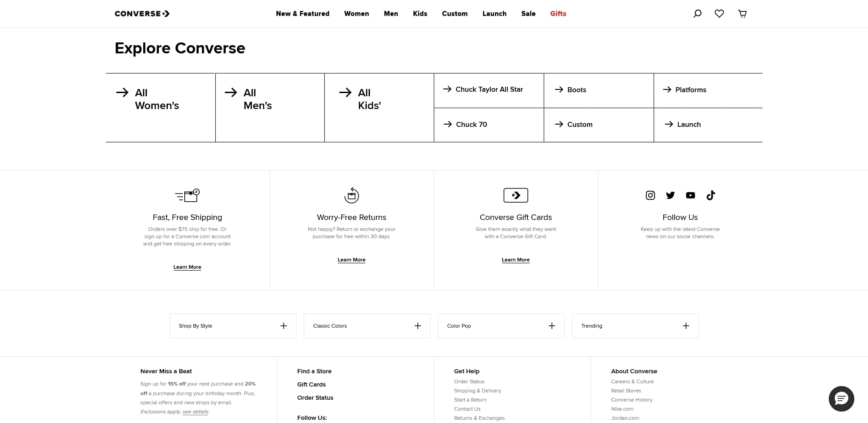868x423 pixels.
Task: Open the shopping cart icon
Action: [x=743, y=14]
